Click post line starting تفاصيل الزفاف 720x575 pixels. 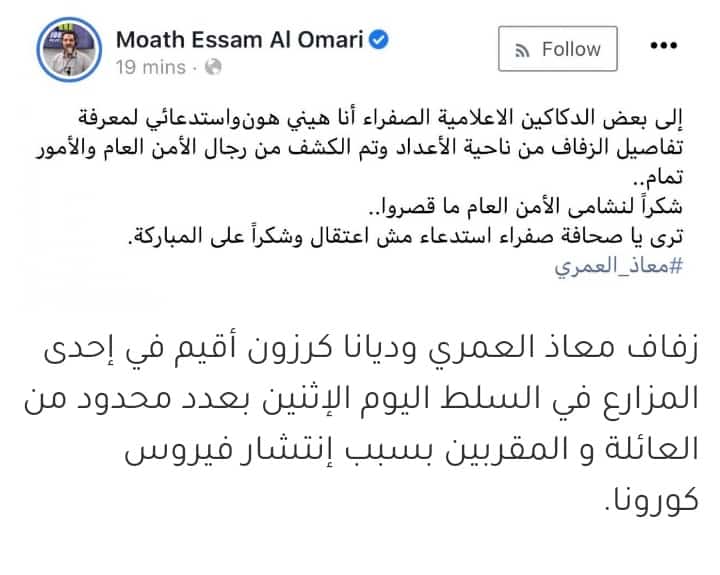pyautogui.click(x=359, y=148)
